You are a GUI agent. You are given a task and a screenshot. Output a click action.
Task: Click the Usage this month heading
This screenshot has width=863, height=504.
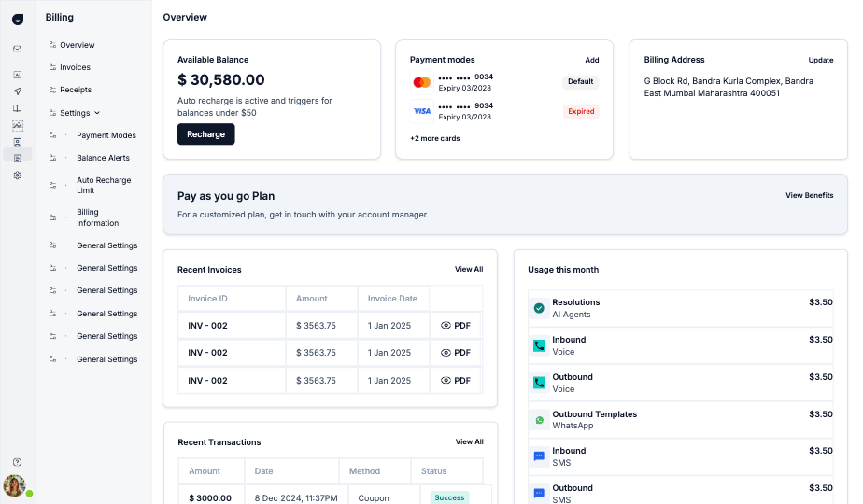tap(563, 270)
